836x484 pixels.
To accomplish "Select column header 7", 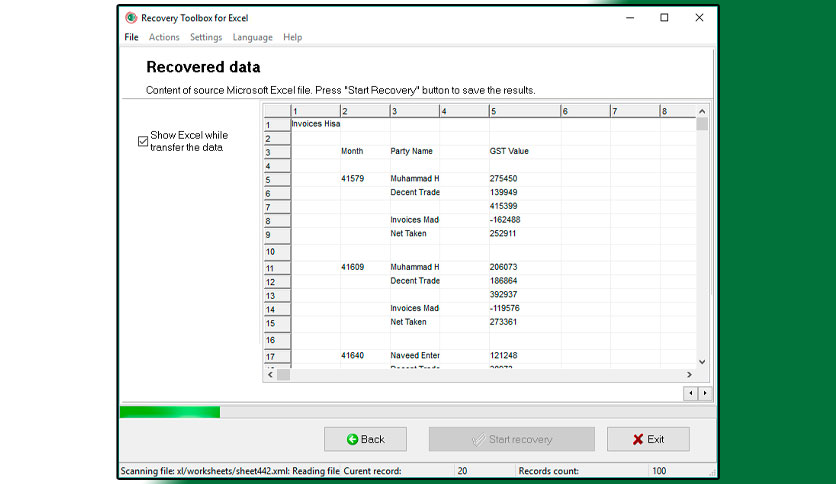I will pyautogui.click(x=635, y=111).
